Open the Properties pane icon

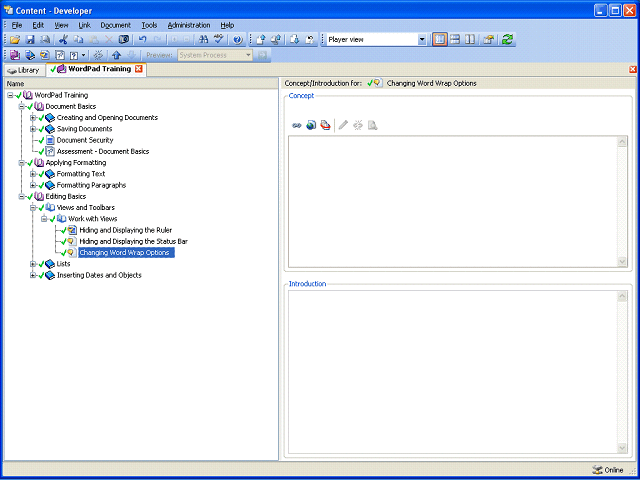click(488, 40)
